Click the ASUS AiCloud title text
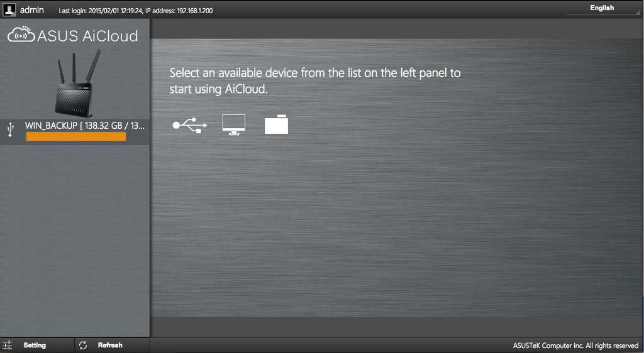The width and height of the screenshot is (644, 353). coord(88,36)
